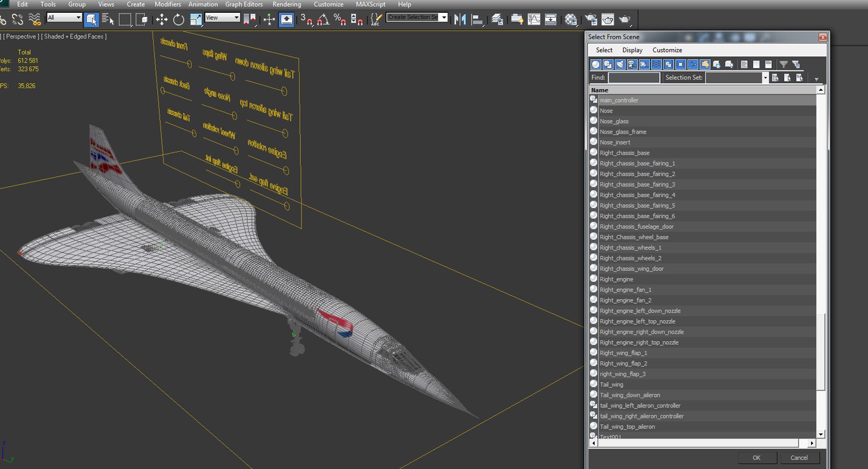Toggle Keyboard Shortcut Override

click(286, 19)
